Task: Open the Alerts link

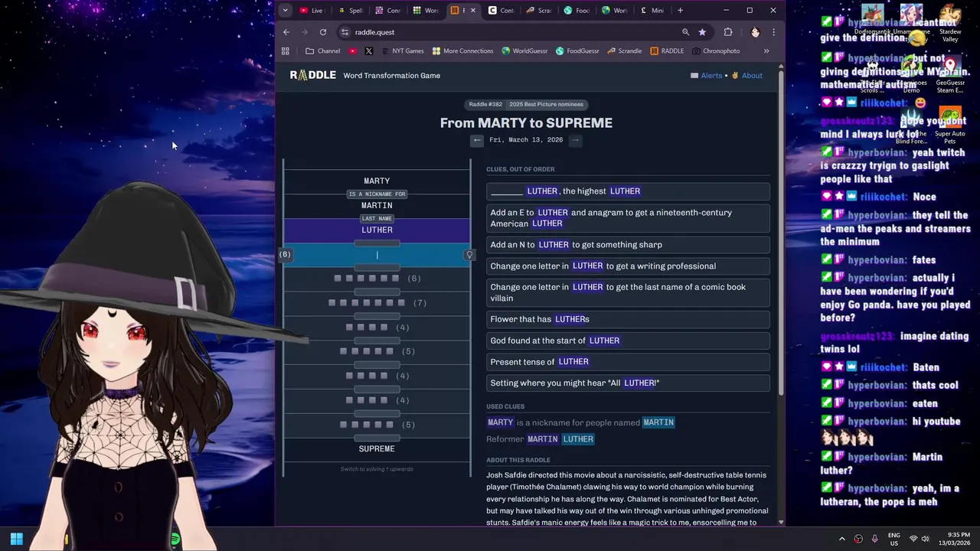Action: [707, 76]
